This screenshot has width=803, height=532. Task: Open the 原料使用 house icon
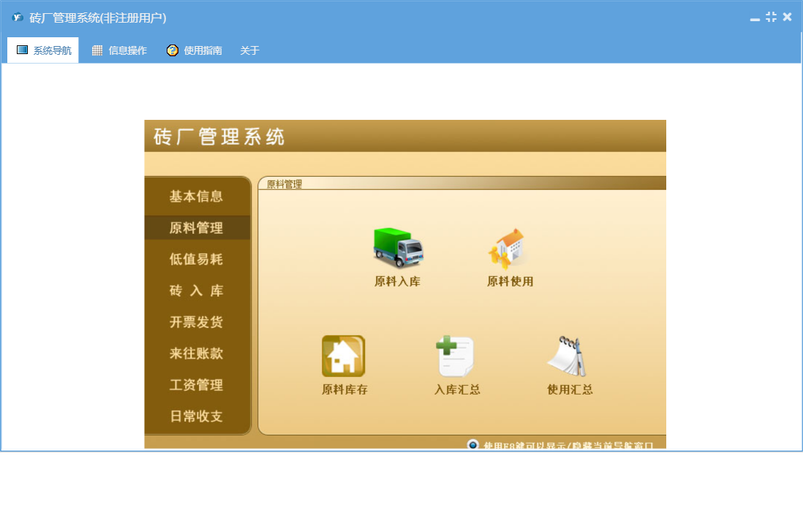(507, 248)
